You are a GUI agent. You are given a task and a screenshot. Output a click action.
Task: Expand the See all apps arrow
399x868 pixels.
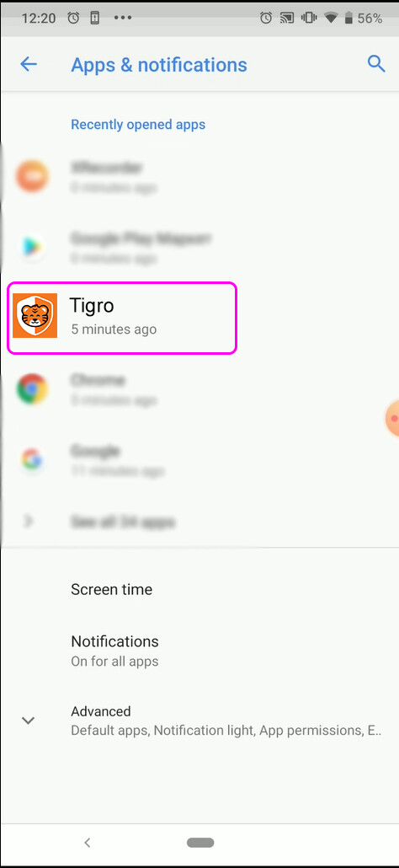pos(29,521)
